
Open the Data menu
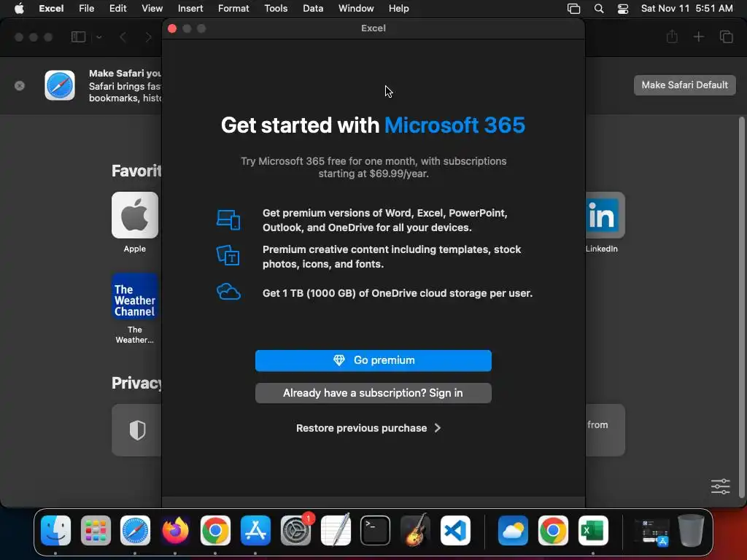[x=313, y=9]
